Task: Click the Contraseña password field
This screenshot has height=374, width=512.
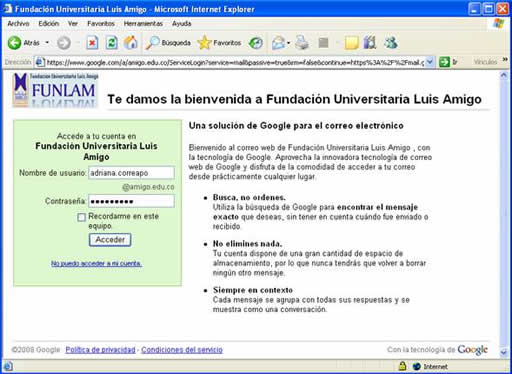Action: coord(131,201)
